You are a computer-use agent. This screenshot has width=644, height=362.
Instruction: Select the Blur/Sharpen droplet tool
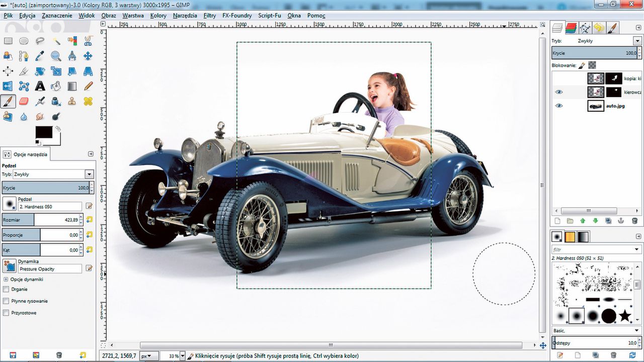24,117
